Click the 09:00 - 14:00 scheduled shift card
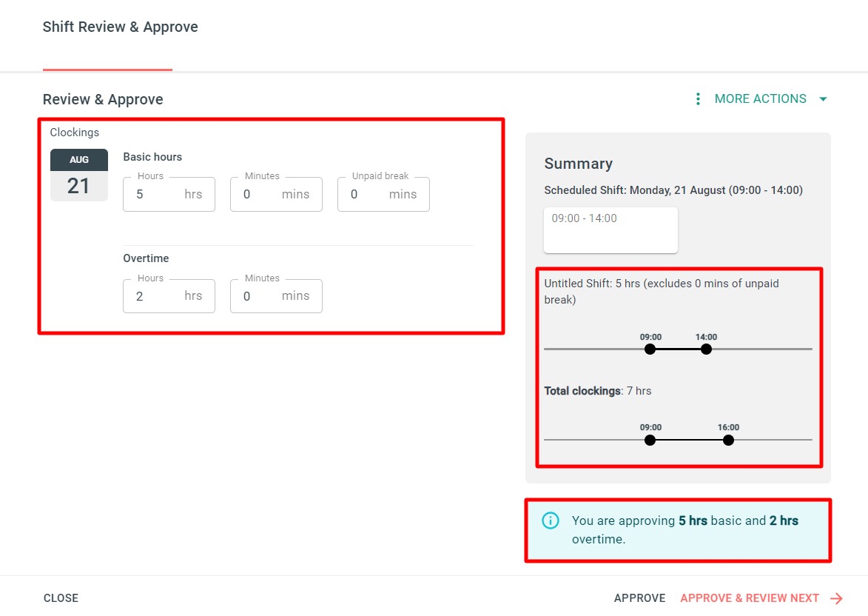This screenshot has height=616, width=868. (x=610, y=230)
